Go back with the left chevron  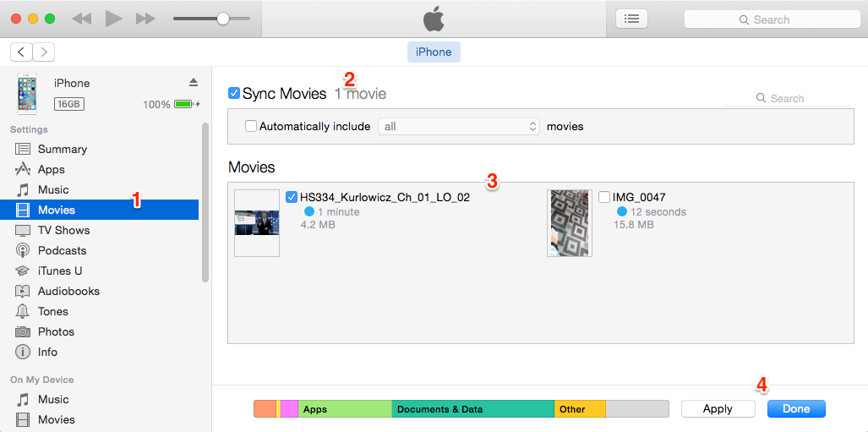21,52
